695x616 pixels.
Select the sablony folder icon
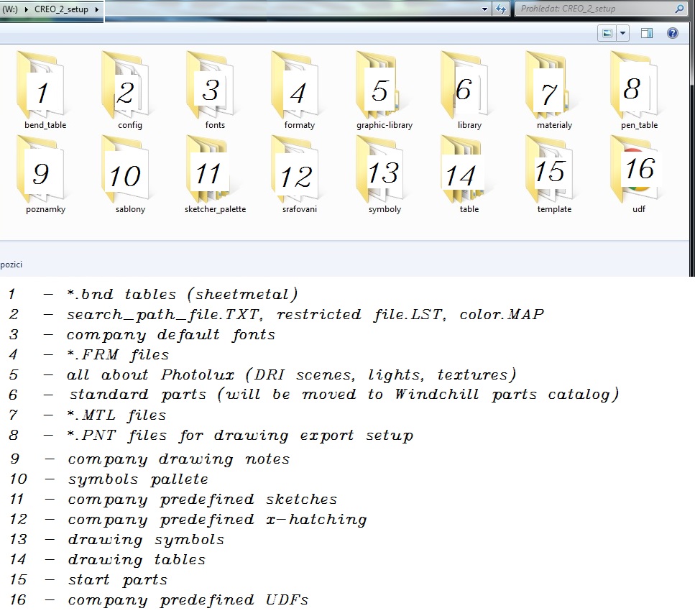[x=126, y=170]
